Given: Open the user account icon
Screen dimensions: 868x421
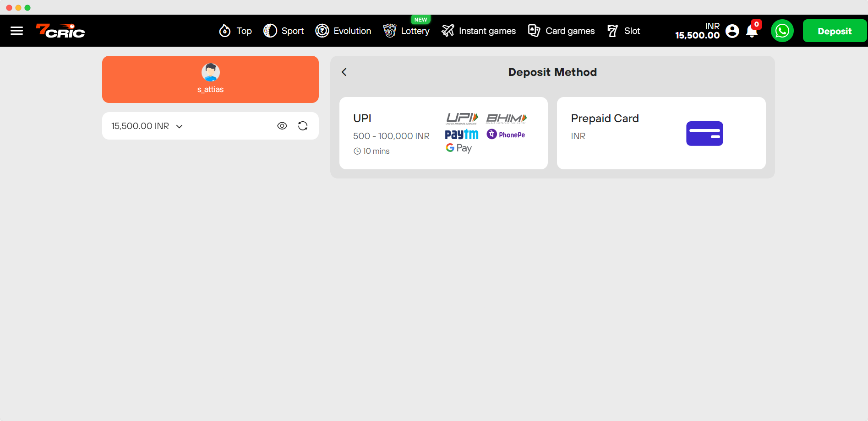Looking at the screenshot, I should (732, 31).
